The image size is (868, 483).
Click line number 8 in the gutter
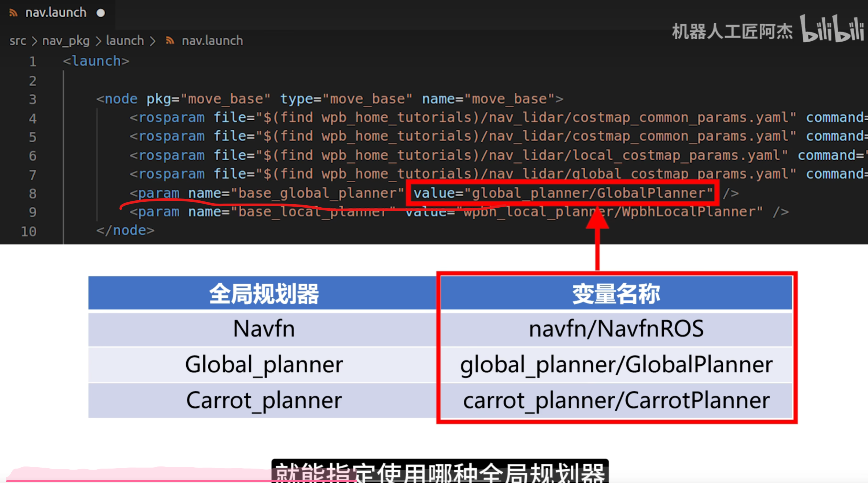pos(33,194)
